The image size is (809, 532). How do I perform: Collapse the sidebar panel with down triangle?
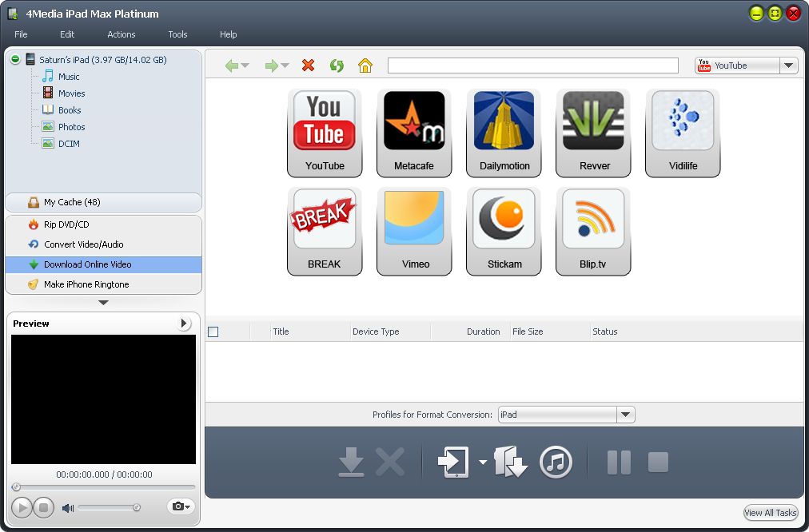tap(103, 303)
